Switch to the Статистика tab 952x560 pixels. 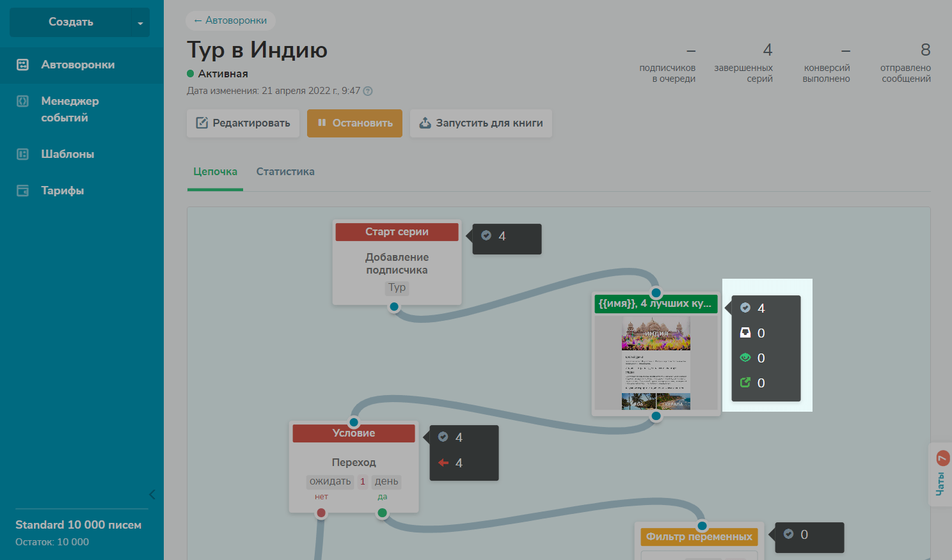click(x=285, y=171)
